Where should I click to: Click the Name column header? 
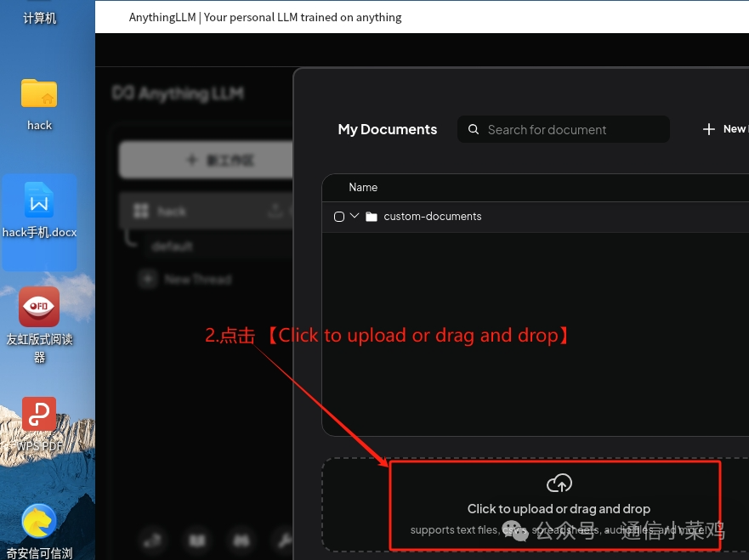(363, 188)
